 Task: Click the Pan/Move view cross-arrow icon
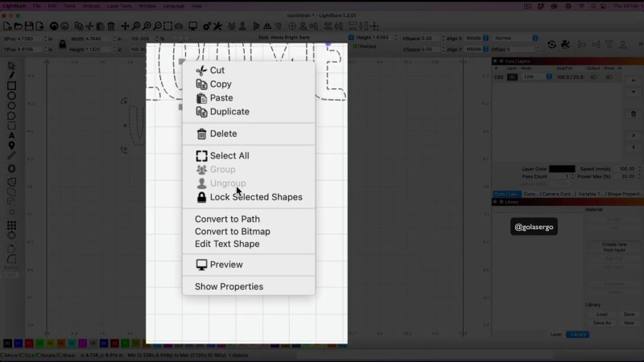click(x=125, y=26)
